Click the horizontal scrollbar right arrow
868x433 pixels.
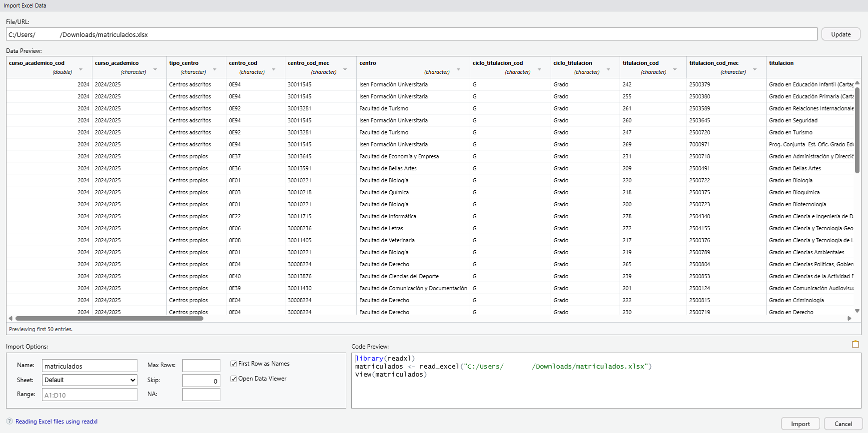coord(849,318)
